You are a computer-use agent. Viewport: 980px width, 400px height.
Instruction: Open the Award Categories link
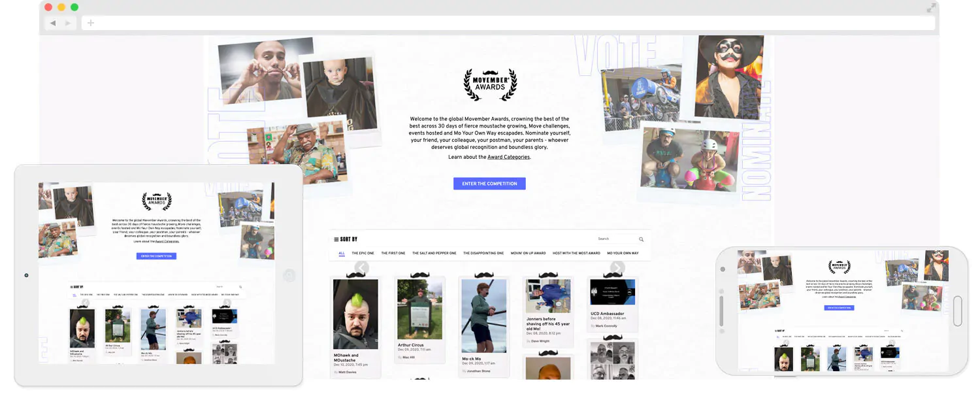tap(508, 158)
